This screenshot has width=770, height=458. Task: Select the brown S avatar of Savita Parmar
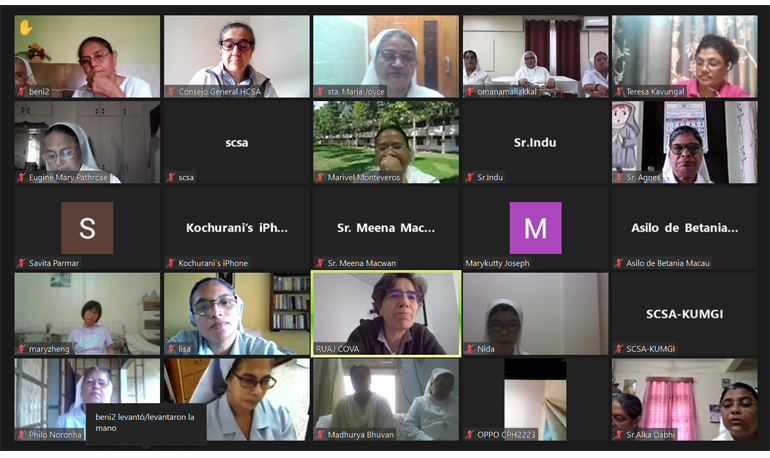(87, 228)
